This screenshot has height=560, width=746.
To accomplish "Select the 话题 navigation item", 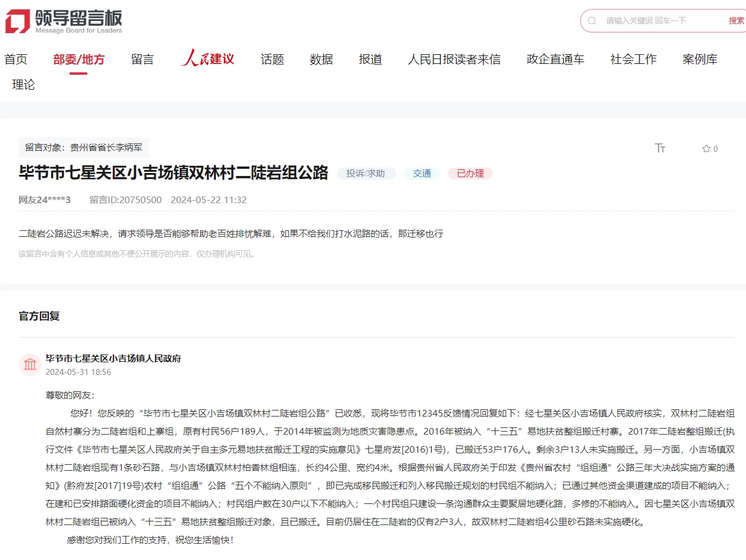I will tap(272, 58).
